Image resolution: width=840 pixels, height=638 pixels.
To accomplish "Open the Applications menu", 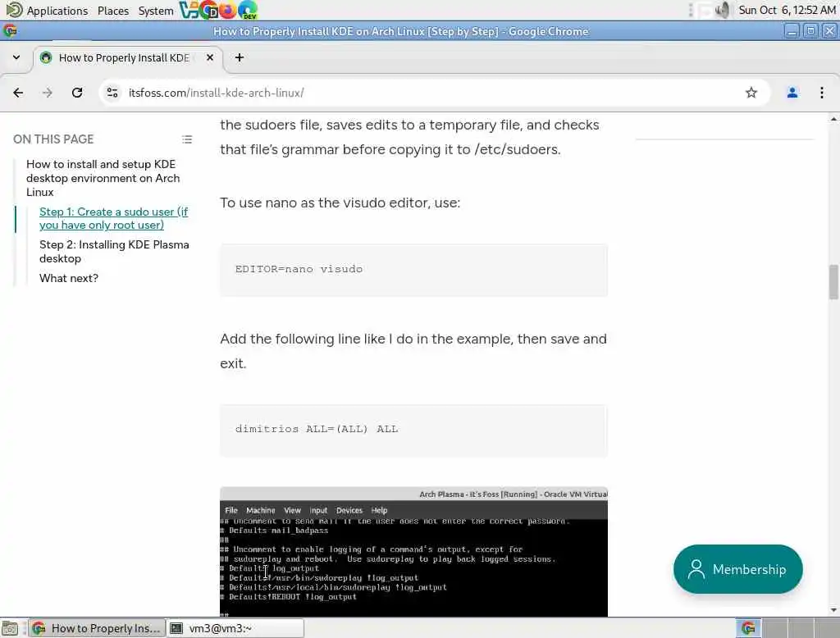I will point(48,10).
